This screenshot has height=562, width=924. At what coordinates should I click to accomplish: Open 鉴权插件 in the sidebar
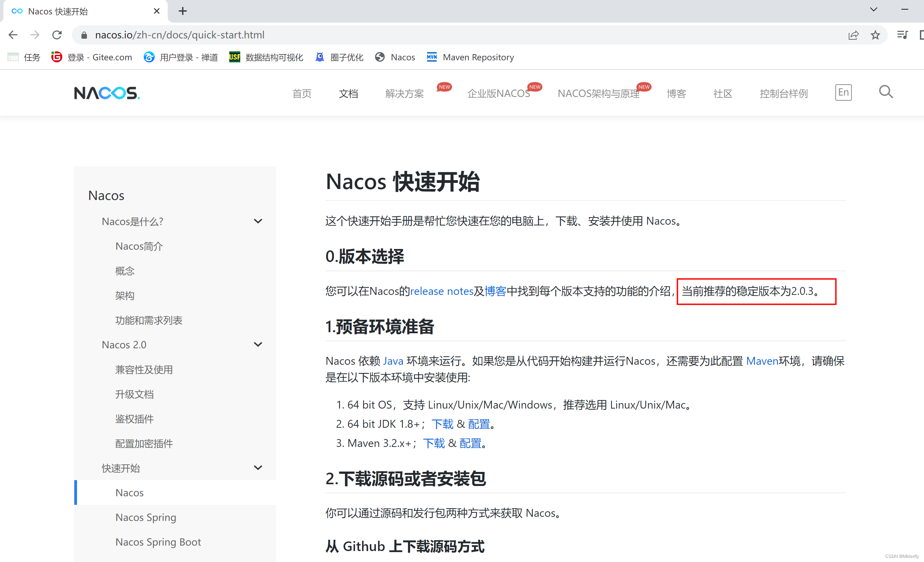click(x=134, y=419)
